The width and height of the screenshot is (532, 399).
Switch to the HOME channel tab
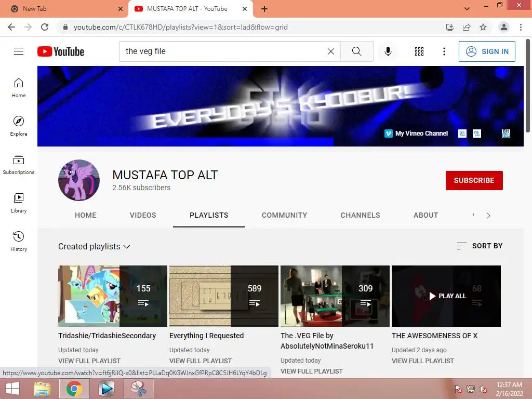coord(86,216)
